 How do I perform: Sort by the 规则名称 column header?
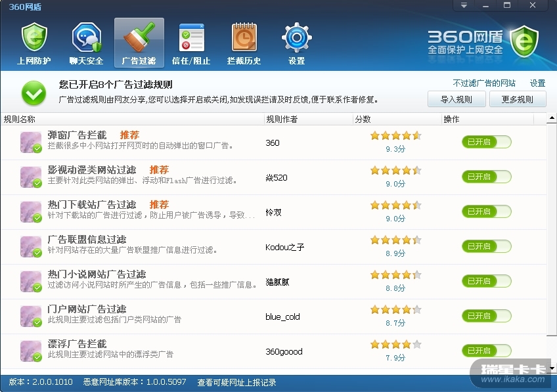click(x=133, y=120)
